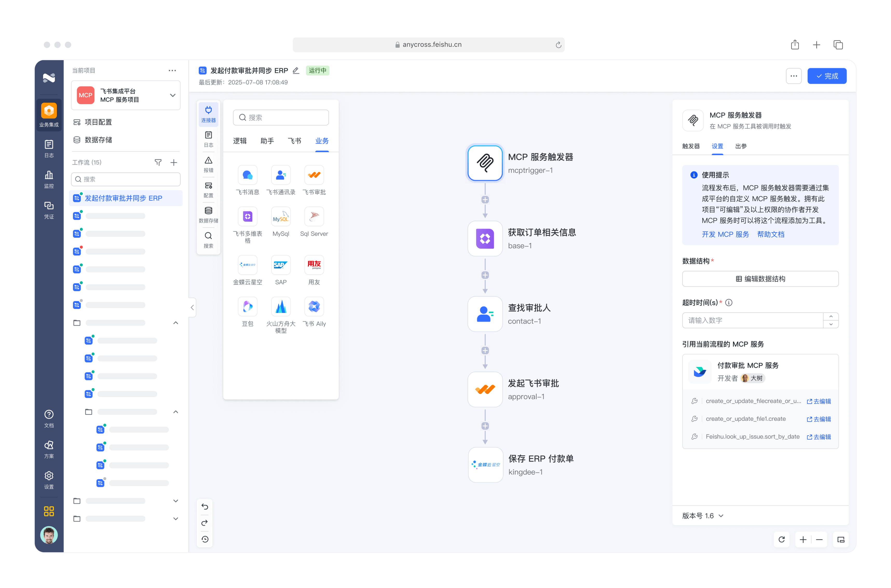The width and height of the screenshot is (891, 588).
Task: Toggle the canvas minimap button
Action: (841, 540)
